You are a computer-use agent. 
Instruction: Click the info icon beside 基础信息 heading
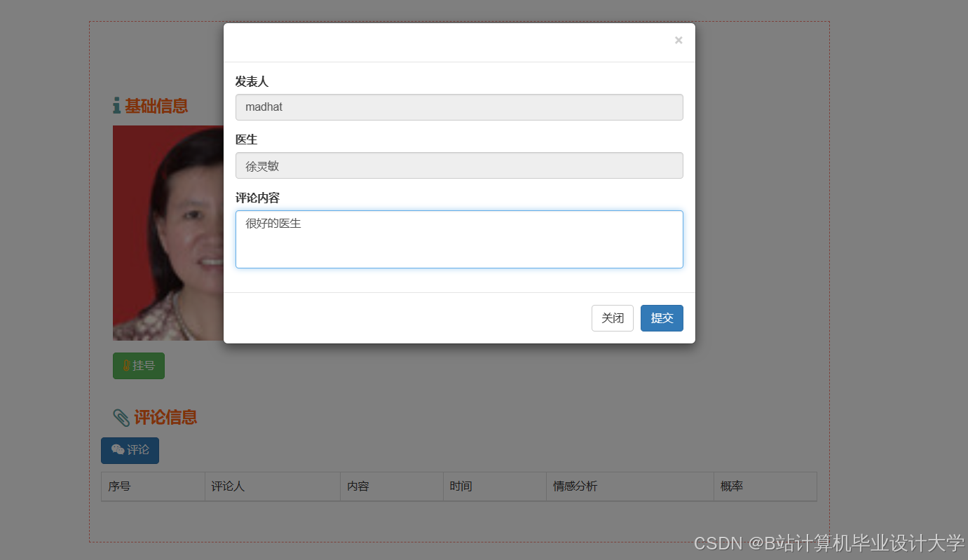pyautogui.click(x=118, y=105)
